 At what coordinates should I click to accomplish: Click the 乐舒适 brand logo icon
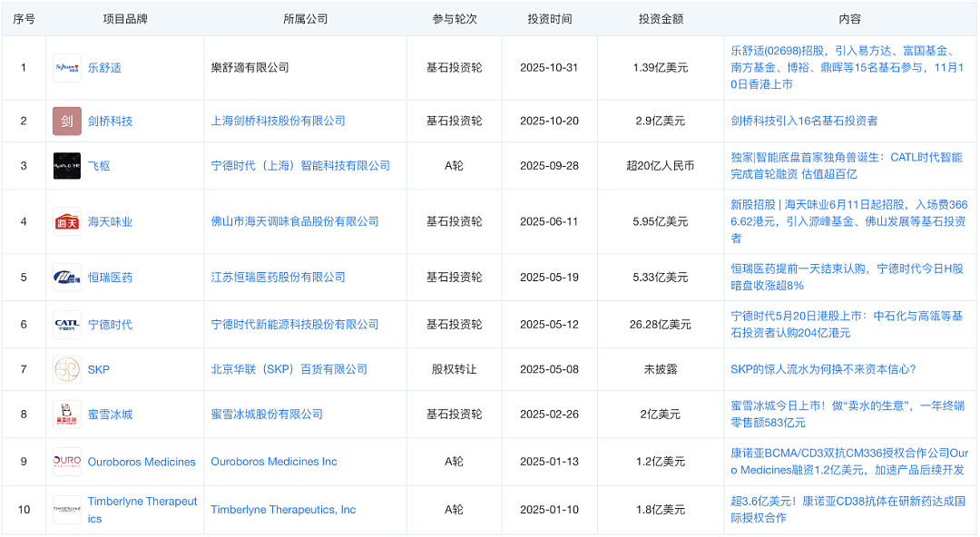click(x=67, y=67)
